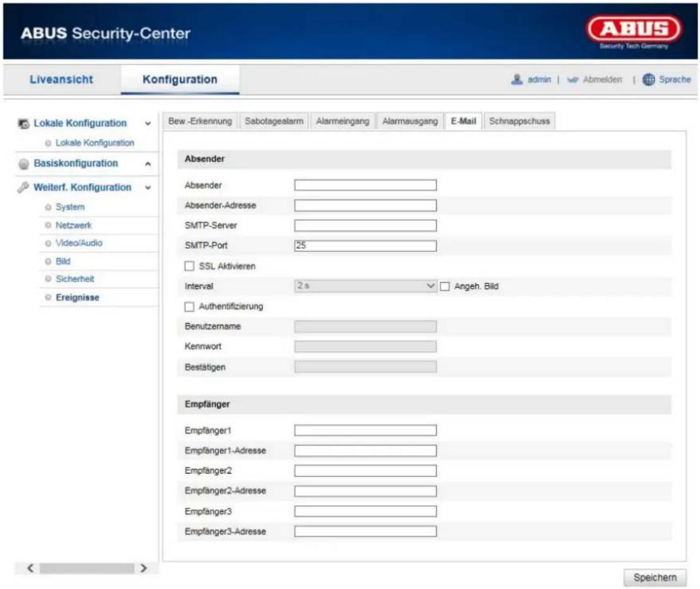Screen dimensions: 700x589
Task: Open the Alarmausgang tab
Action: (410, 121)
